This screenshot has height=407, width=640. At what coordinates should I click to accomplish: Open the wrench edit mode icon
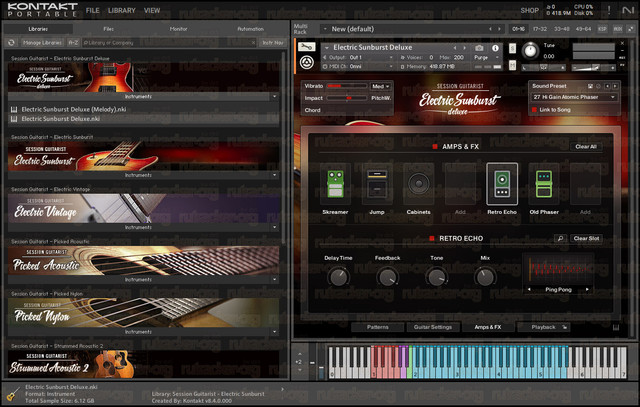coord(306,47)
